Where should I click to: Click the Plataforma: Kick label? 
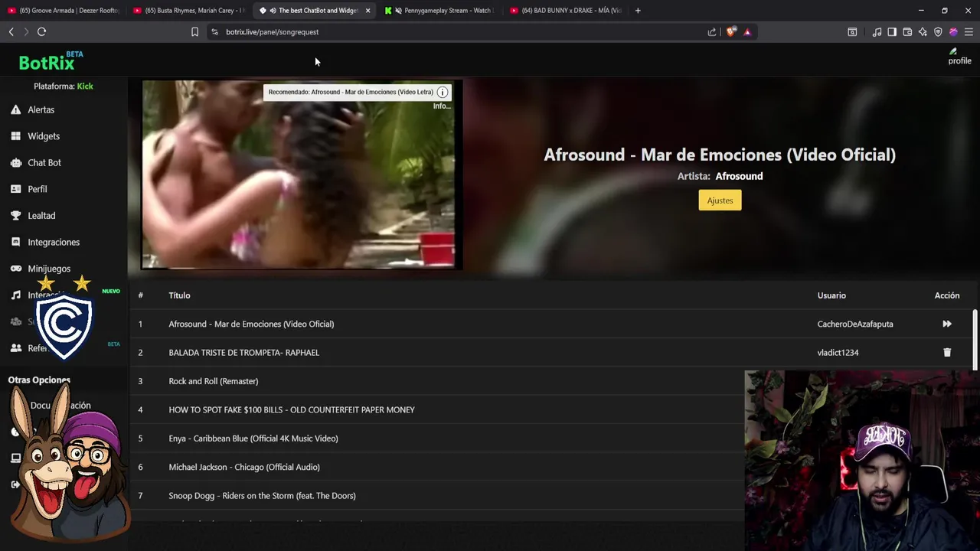tap(64, 86)
